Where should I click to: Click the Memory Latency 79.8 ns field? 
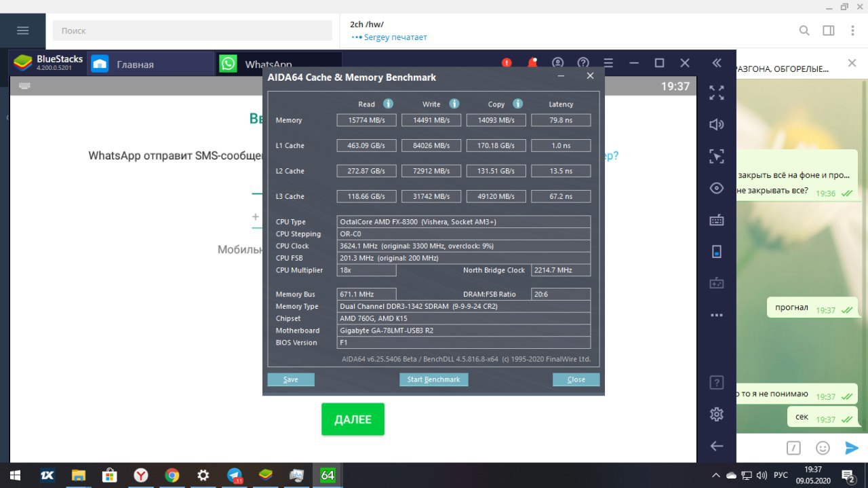coord(561,120)
